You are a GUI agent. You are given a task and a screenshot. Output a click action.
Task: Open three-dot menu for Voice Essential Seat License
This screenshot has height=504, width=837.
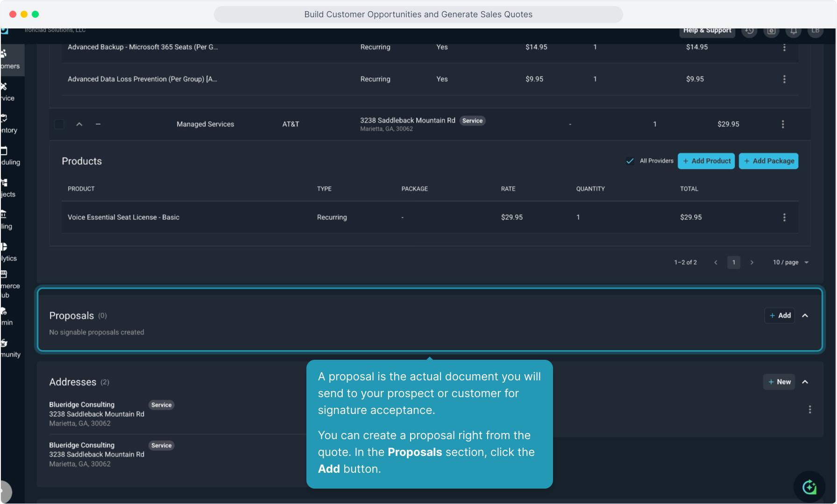tap(784, 217)
